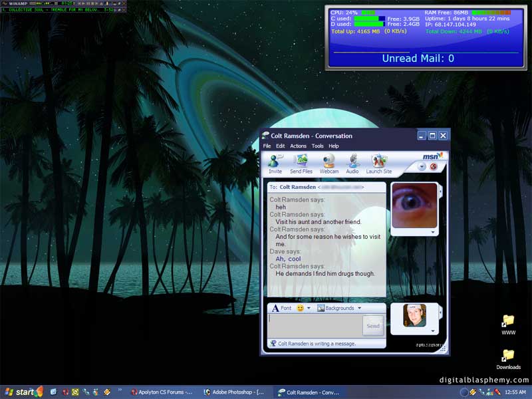
Task: Open the Launch Site icon
Action: [x=379, y=162]
